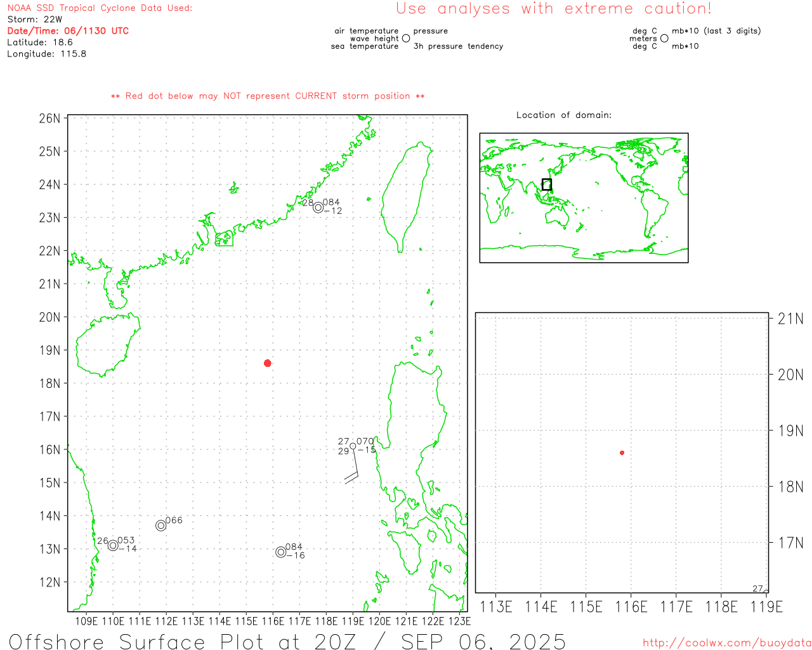This screenshot has width=812, height=650.
Task: Click 116E label on main map axis
Action: click(273, 621)
